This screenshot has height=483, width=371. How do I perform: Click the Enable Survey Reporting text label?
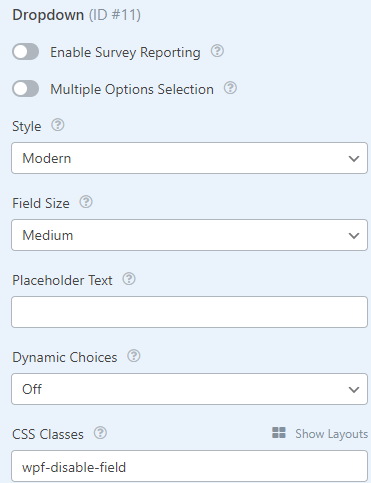coord(125,53)
